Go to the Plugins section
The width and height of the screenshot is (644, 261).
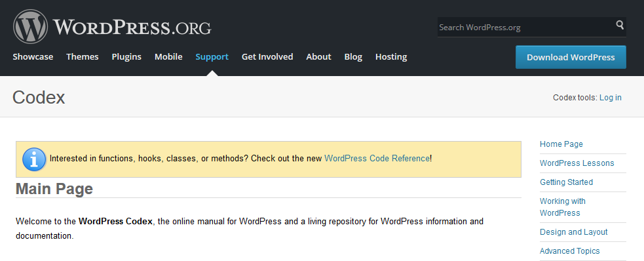126,56
